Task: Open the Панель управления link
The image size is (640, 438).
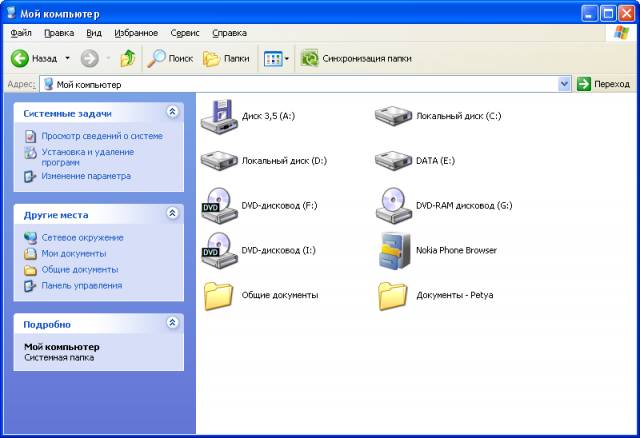Action: click(x=81, y=285)
